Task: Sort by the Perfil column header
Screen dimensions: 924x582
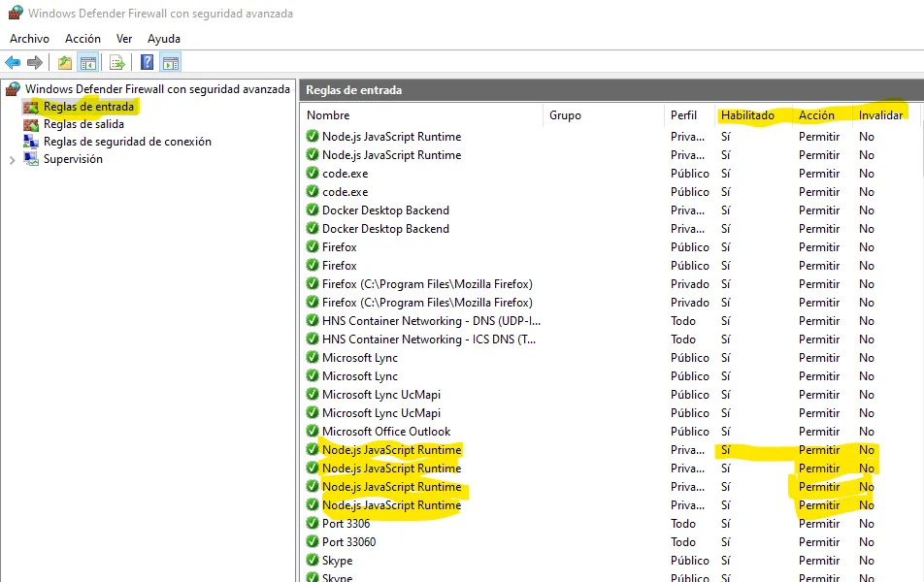Action: 683,115
